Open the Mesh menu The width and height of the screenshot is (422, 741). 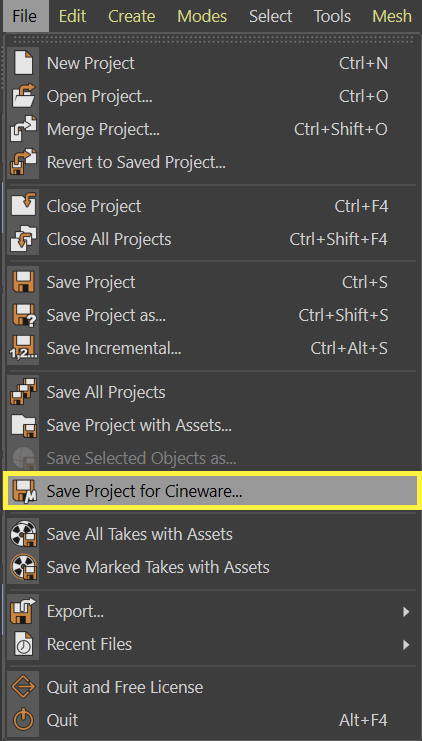(392, 16)
